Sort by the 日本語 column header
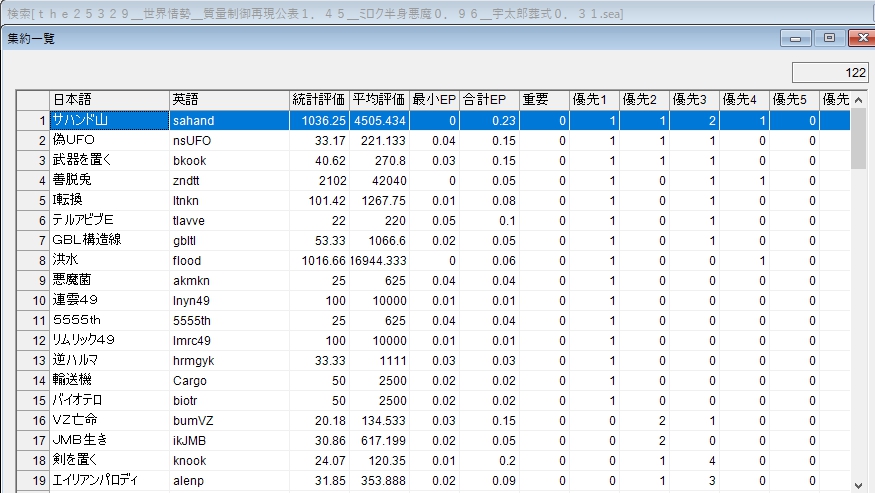875x493 pixels. tap(109, 100)
